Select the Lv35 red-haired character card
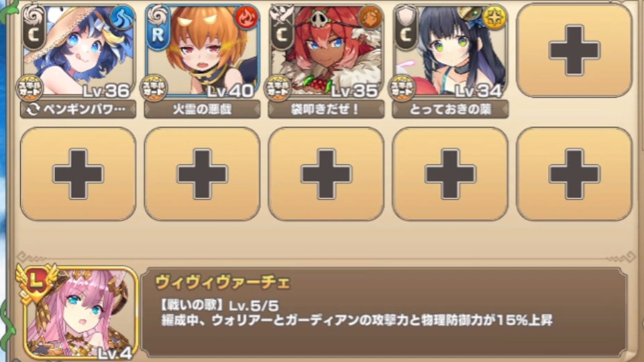 click(x=326, y=52)
